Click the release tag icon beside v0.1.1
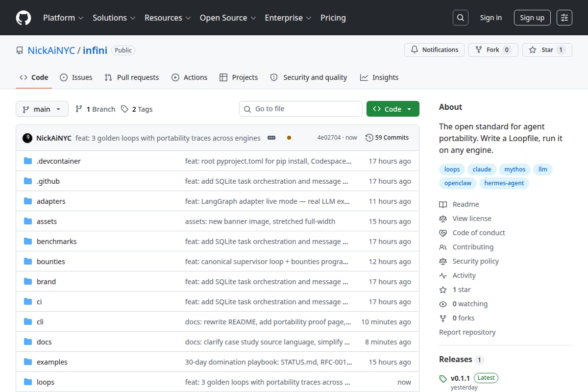The height and width of the screenshot is (392, 588). click(443, 378)
